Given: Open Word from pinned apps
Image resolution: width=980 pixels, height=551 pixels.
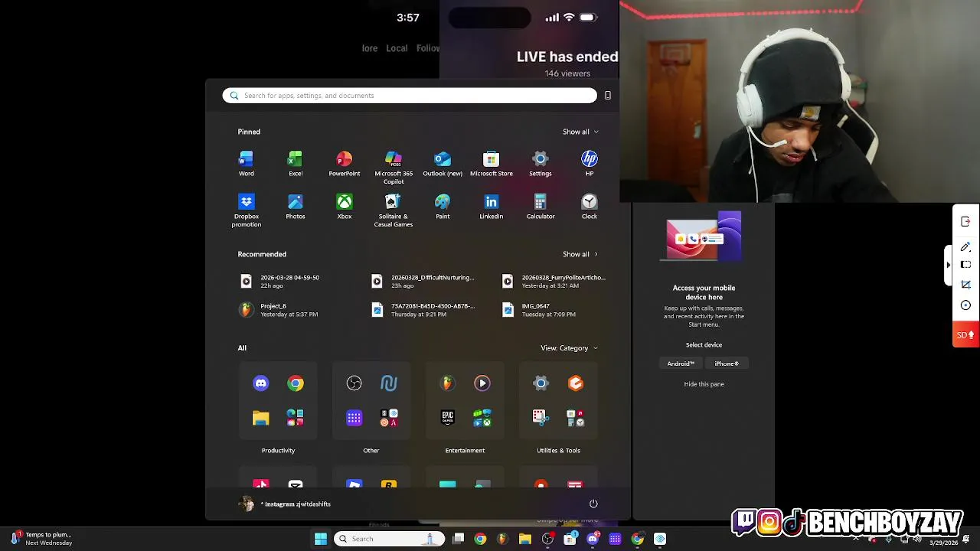Looking at the screenshot, I should tap(246, 163).
